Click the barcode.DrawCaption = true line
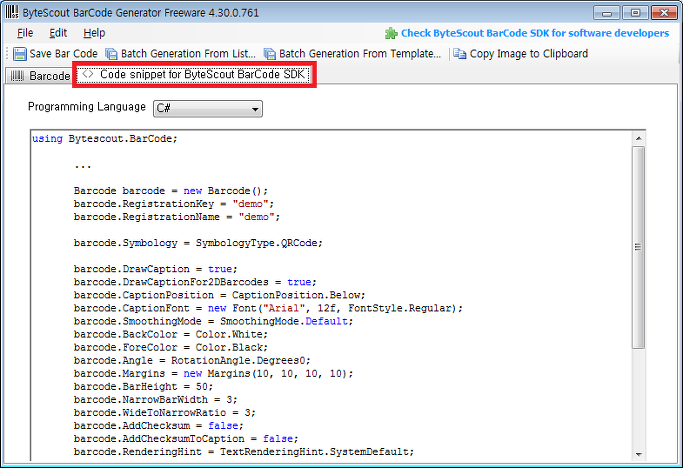 click(x=156, y=269)
